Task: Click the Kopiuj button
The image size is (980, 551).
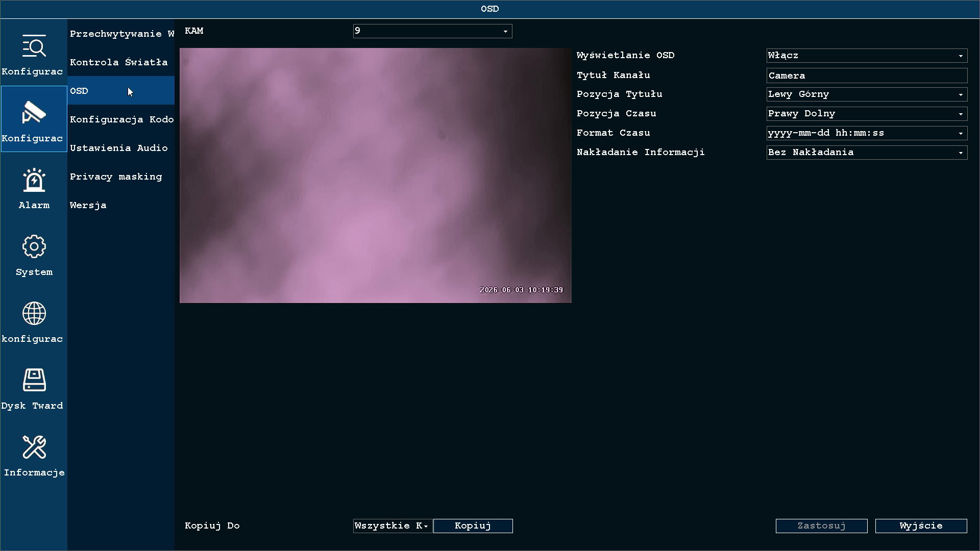Action: 473,526
